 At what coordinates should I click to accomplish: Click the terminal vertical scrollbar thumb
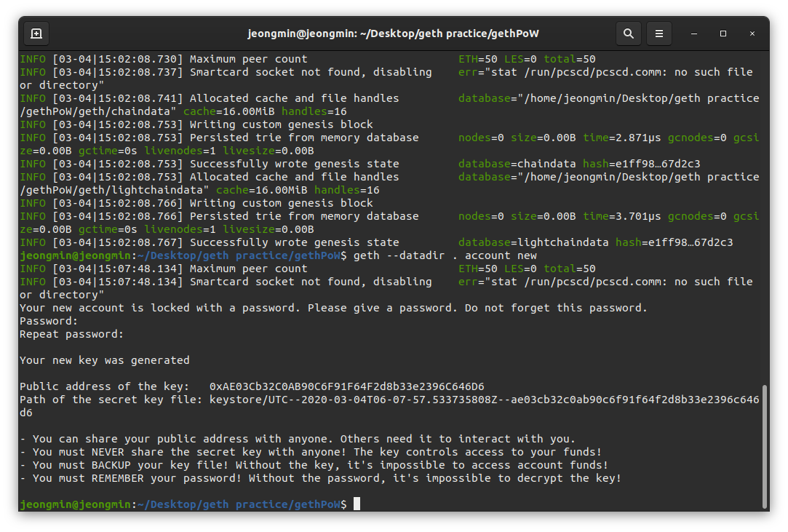(x=765, y=448)
